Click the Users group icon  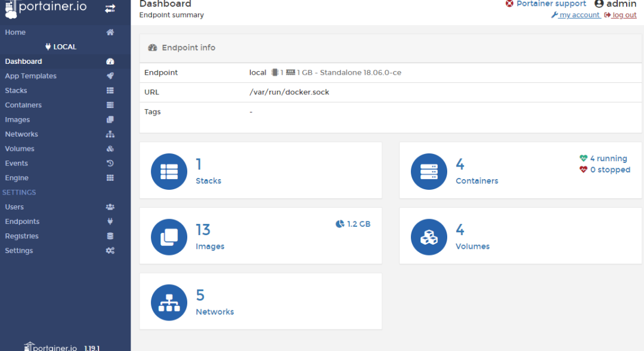click(110, 207)
